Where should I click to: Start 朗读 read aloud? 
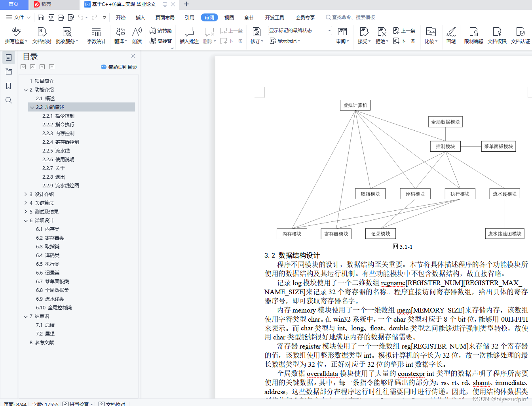click(x=137, y=35)
